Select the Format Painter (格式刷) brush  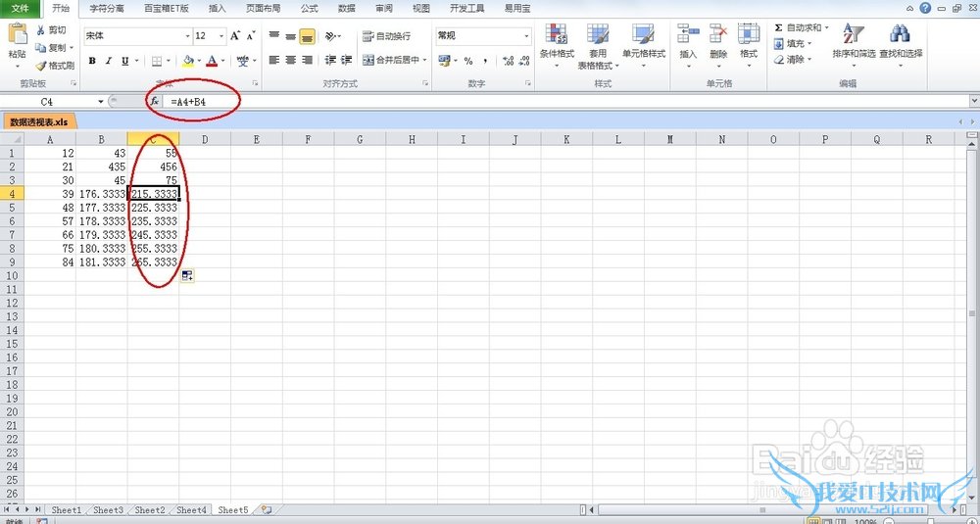(55, 65)
